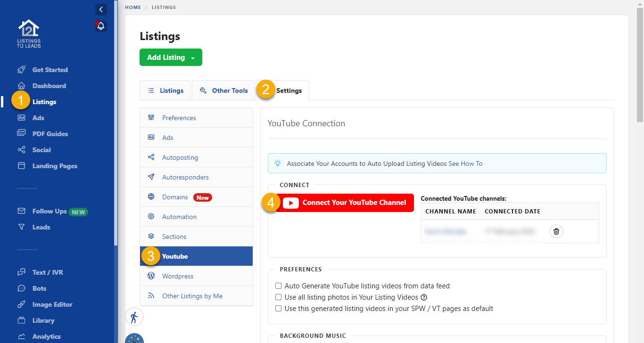Click the Ads icon in sidebar
Viewport: 644px width, 343px height.
coord(21,118)
